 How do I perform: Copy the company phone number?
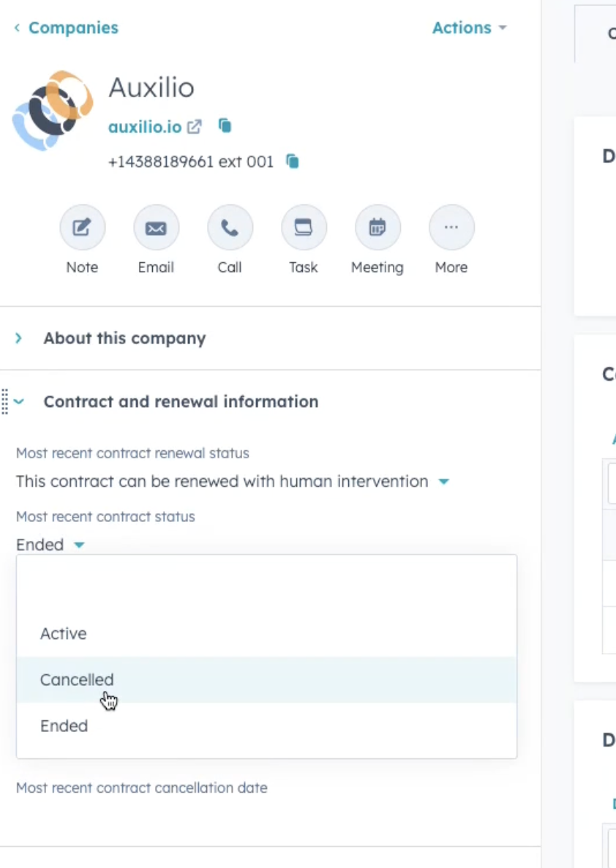click(292, 161)
